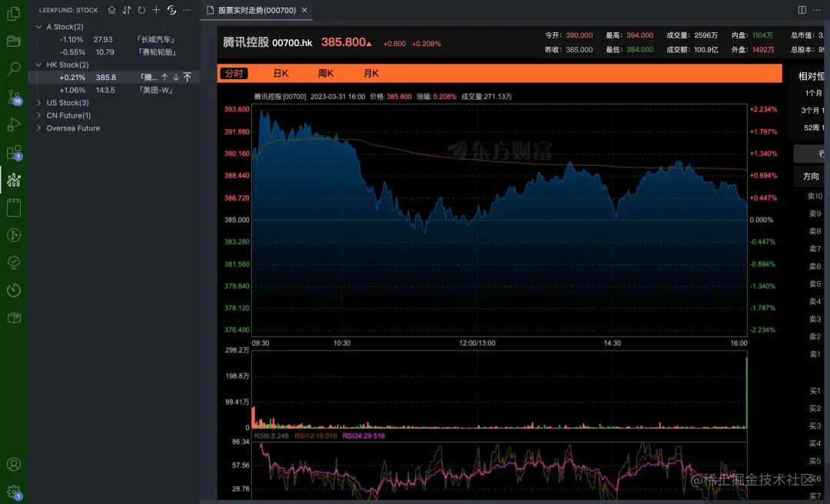Click the 成交量 2596万 value
830x504 pixels.
point(706,35)
